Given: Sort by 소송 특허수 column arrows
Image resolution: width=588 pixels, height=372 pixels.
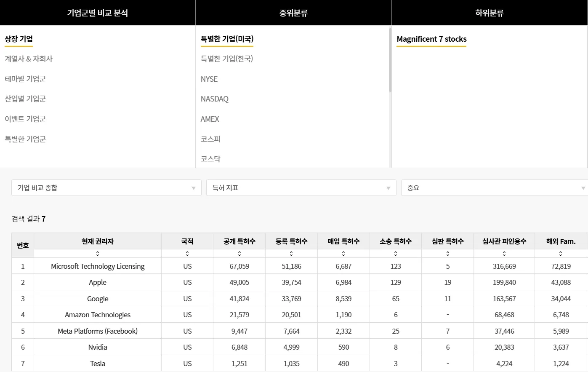Looking at the screenshot, I should (x=396, y=254).
